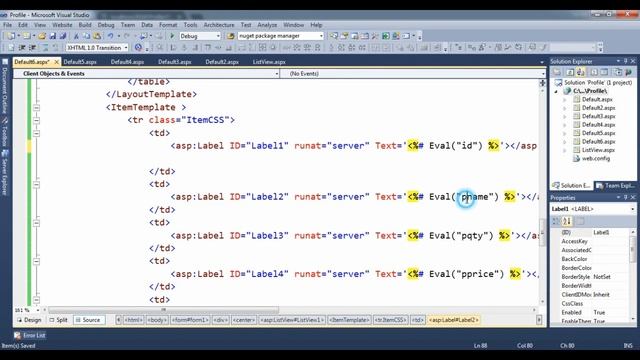The height and width of the screenshot is (360, 640).
Task: Open the Website menu
Action: pos(62,25)
